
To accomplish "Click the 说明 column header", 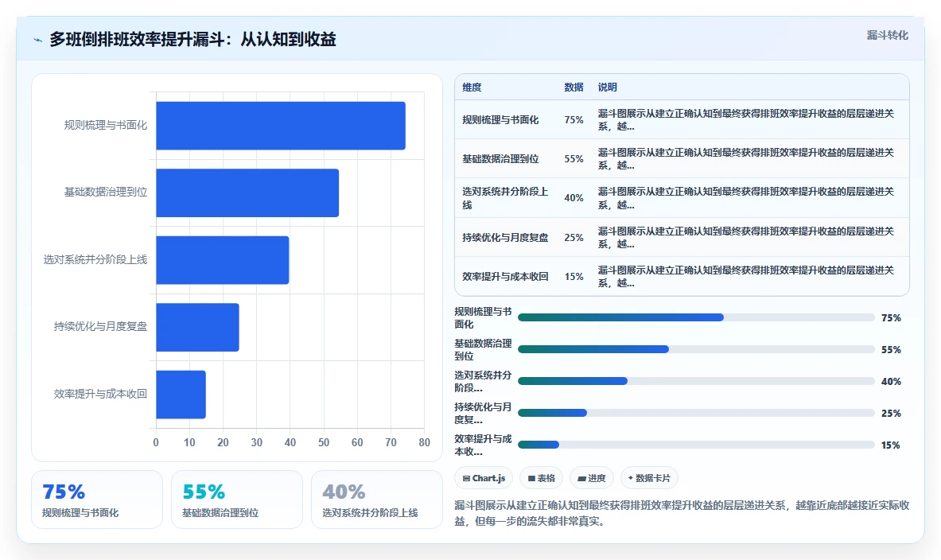I will [608, 87].
